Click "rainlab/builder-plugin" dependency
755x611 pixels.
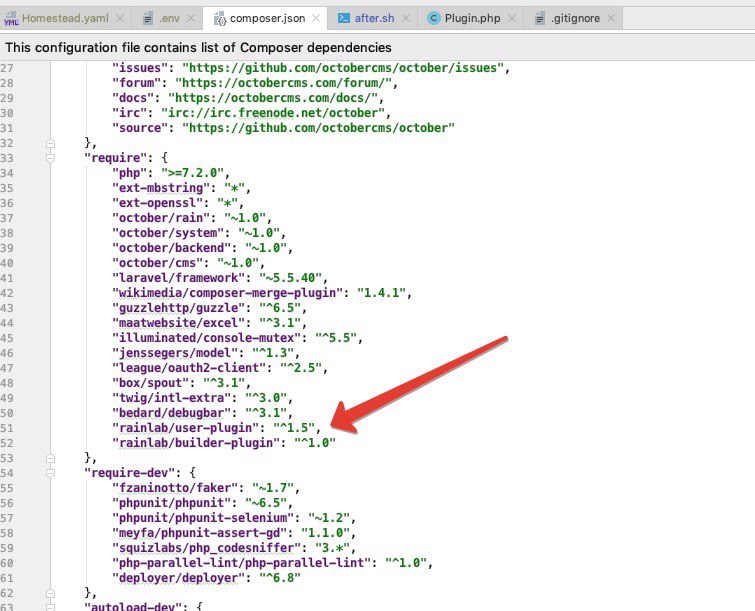196,442
